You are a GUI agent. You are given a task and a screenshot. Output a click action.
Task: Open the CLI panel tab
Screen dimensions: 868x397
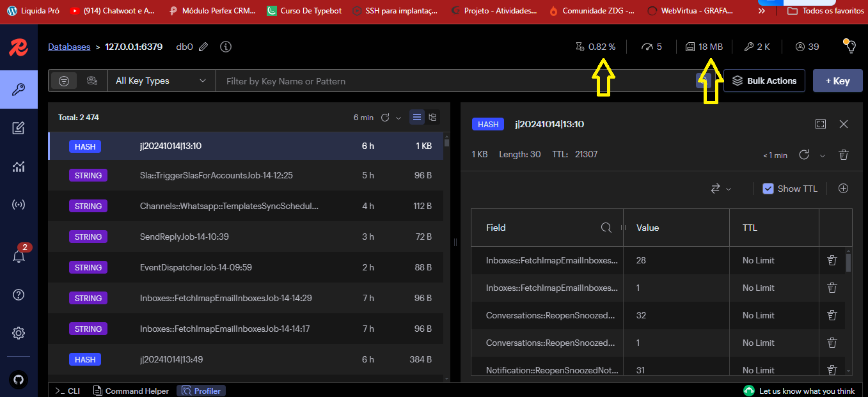click(x=67, y=391)
